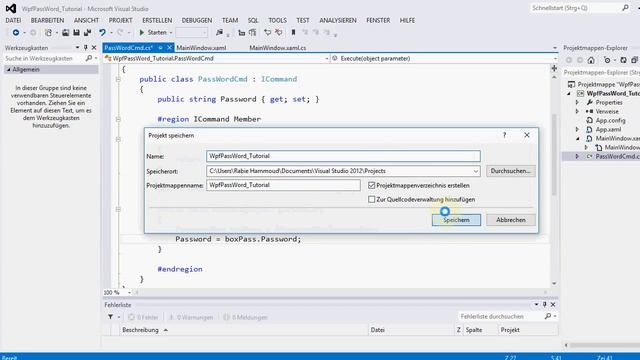Click the new project toolbar icon
The image size is (640, 360).
coord(48,32)
